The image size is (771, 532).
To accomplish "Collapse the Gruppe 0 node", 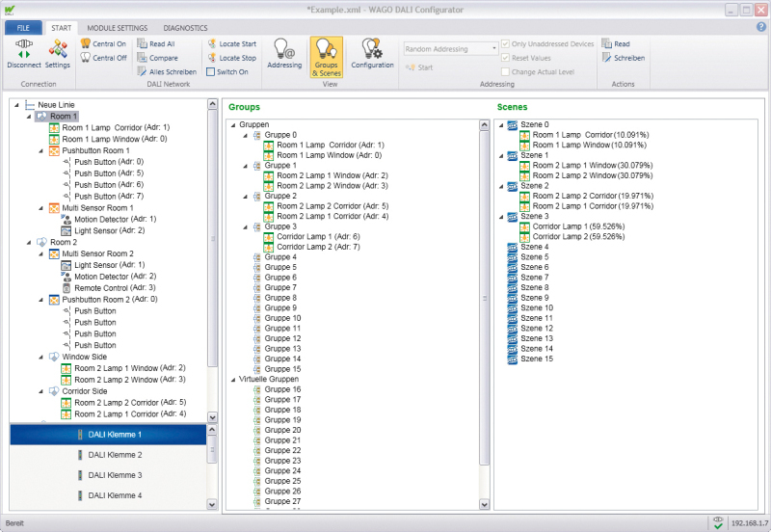I will click(245, 135).
